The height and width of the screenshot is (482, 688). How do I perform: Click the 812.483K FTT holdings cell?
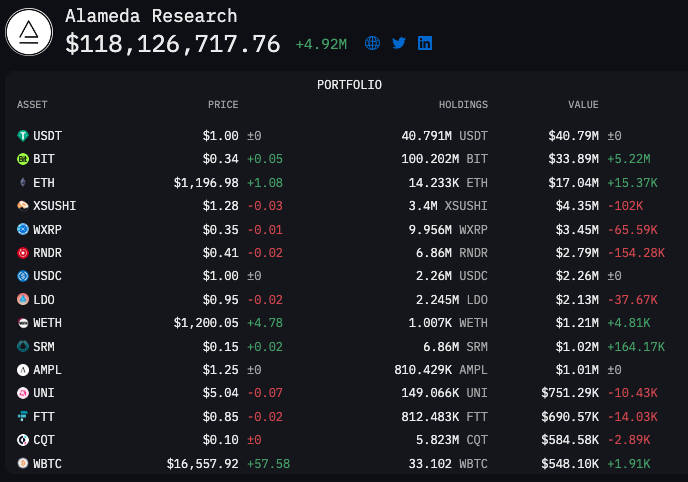tap(444, 417)
